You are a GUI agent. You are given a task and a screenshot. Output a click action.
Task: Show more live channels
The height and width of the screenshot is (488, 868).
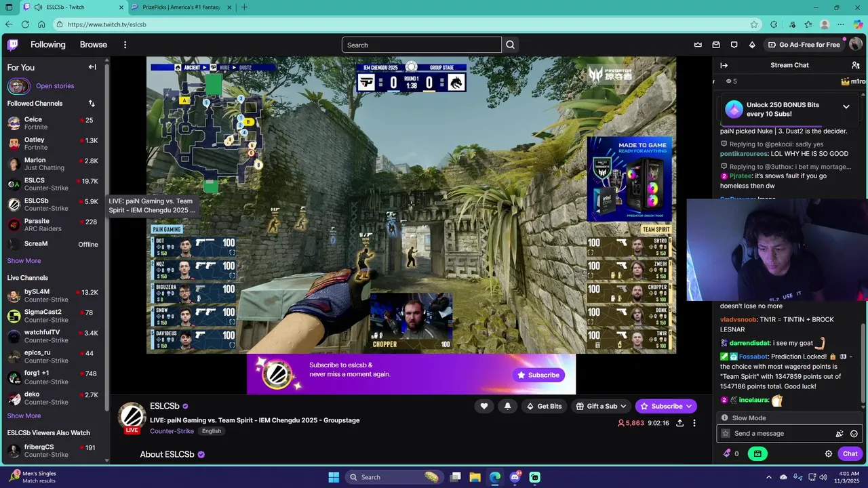coord(24,416)
